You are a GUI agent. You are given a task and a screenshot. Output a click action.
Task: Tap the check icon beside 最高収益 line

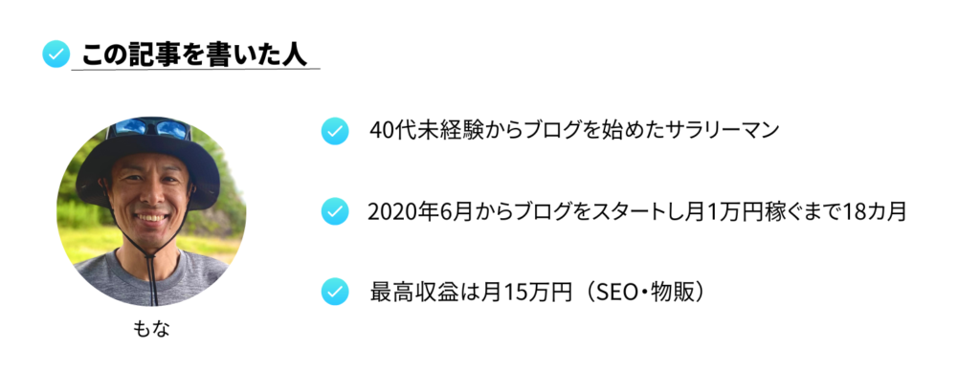click(x=334, y=292)
